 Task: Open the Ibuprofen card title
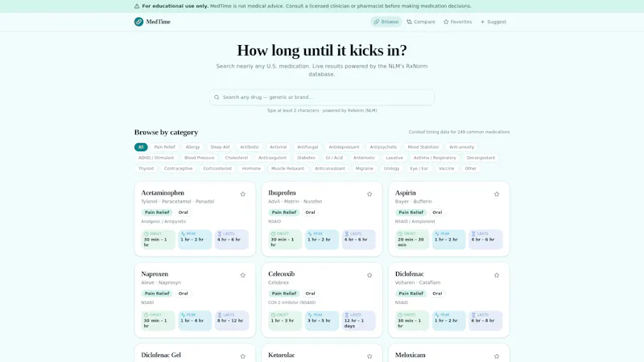[282, 193]
